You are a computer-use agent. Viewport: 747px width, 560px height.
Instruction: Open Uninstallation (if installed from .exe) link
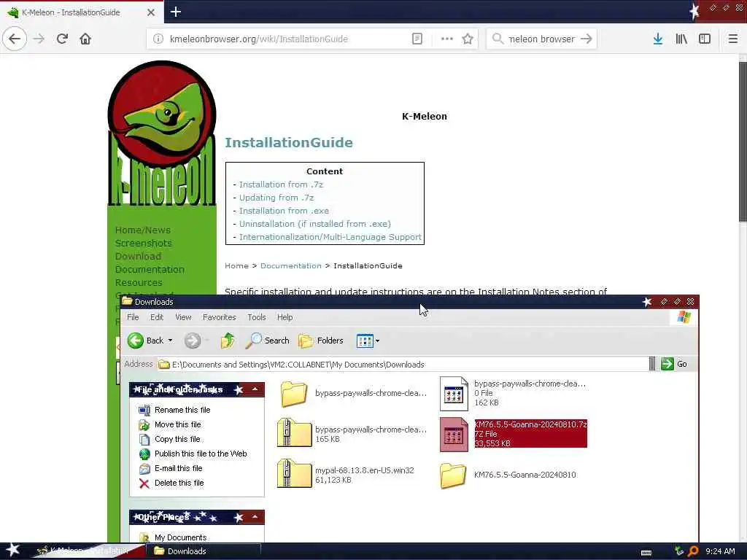pyautogui.click(x=315, y=224)
